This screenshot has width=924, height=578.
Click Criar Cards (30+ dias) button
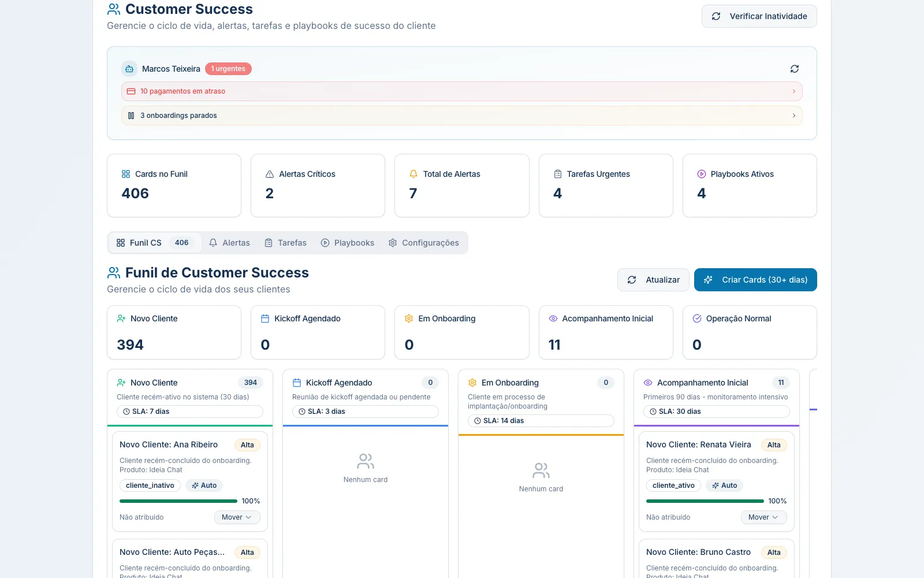tap(755, 280)
